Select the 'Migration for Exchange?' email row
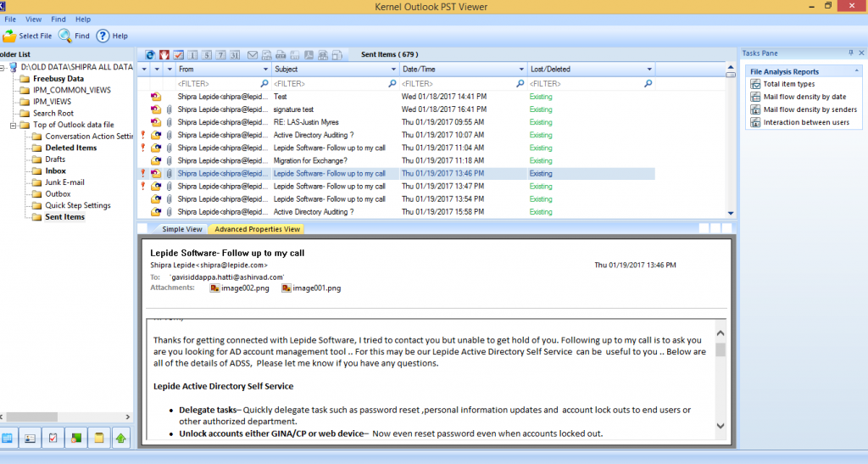 (397, 160)
